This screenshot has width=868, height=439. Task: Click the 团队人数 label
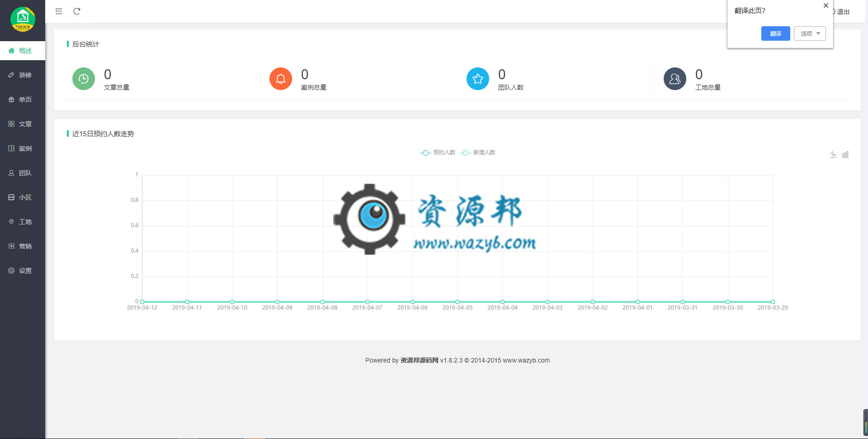(511, 87)
